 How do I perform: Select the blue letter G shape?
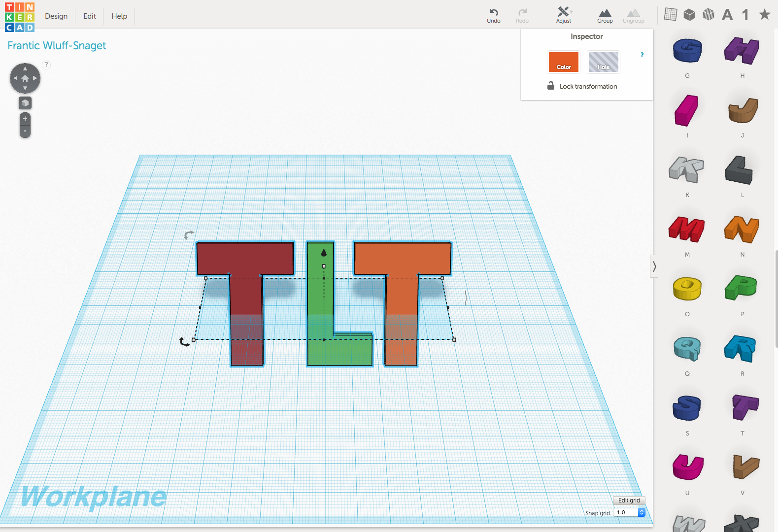click(687, 50)
